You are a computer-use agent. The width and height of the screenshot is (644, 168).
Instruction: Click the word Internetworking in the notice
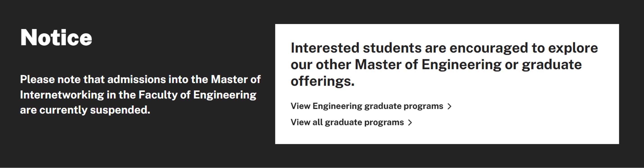coord(62,95)
